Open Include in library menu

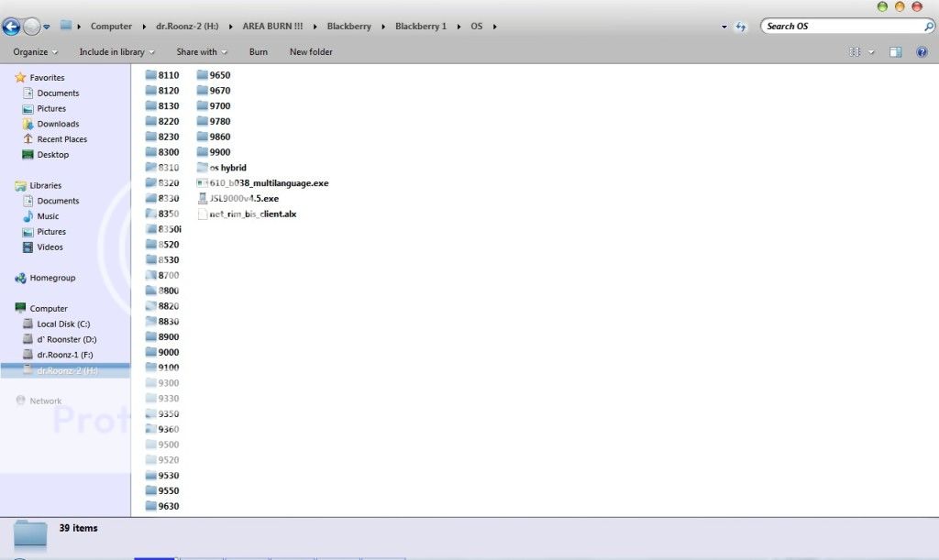click(116, 52)
